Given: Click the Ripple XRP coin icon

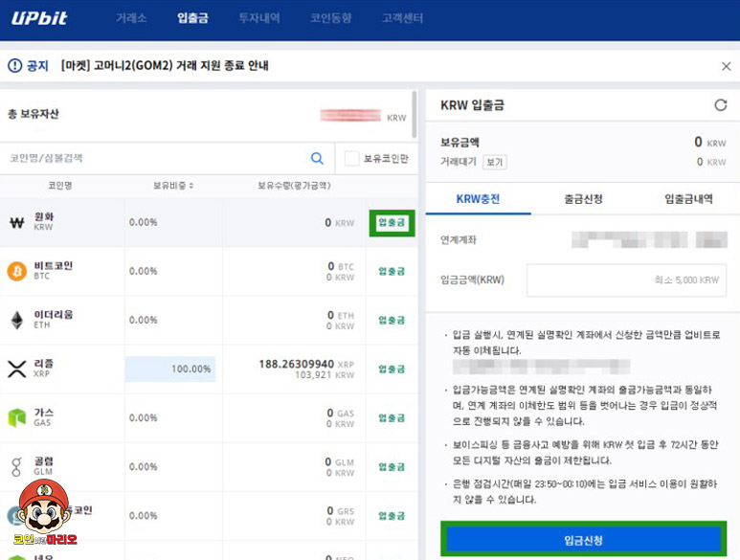Looking at the screenshot, I should [17, 369].
